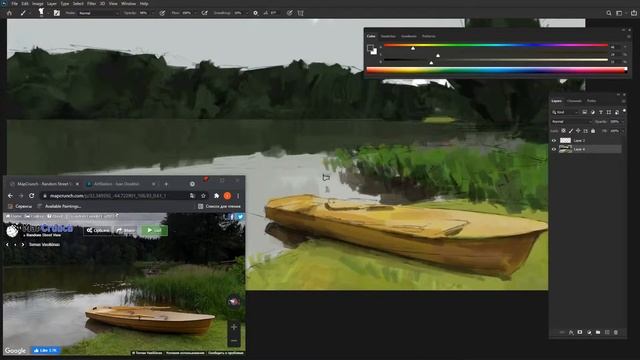Click the Mixer Brush tool preset icon

(x=23, y=13)
